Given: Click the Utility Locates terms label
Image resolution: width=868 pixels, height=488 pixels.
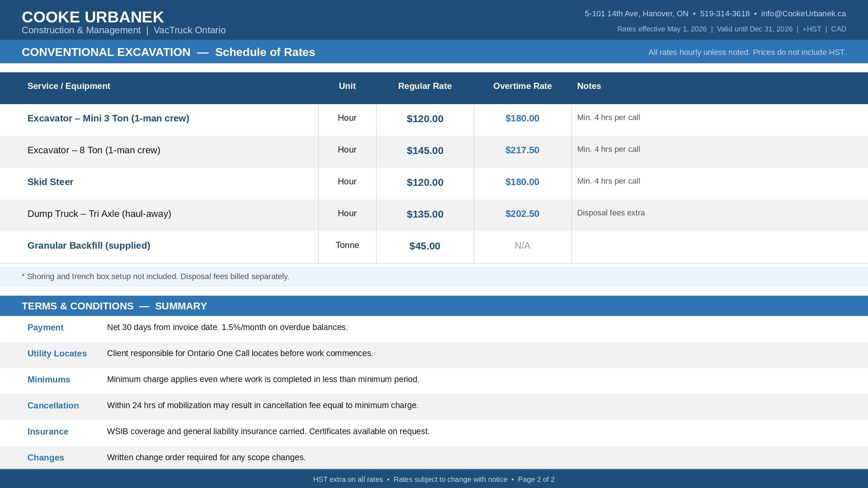Looking at the screenshot, I should click(57, 354).
